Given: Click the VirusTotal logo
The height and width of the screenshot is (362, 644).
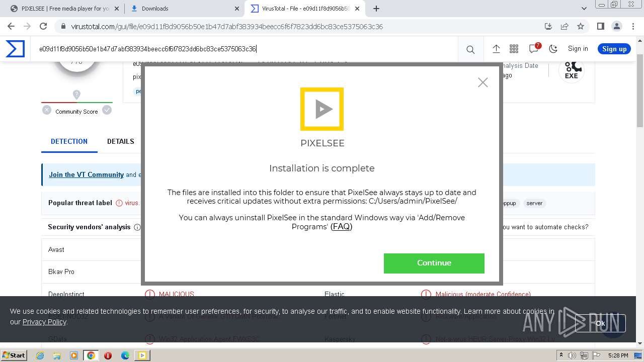Looking at the screenshot, I should [15, 49].
